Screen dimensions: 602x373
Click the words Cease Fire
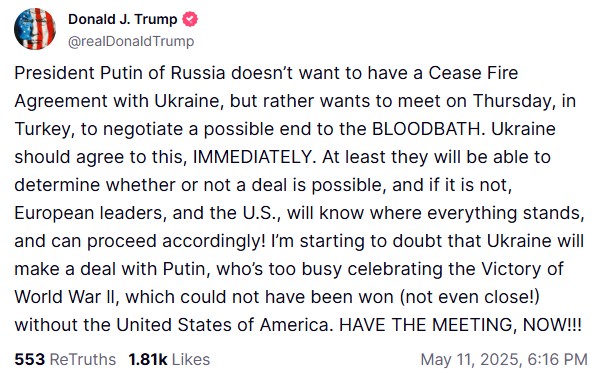[473, 73]
